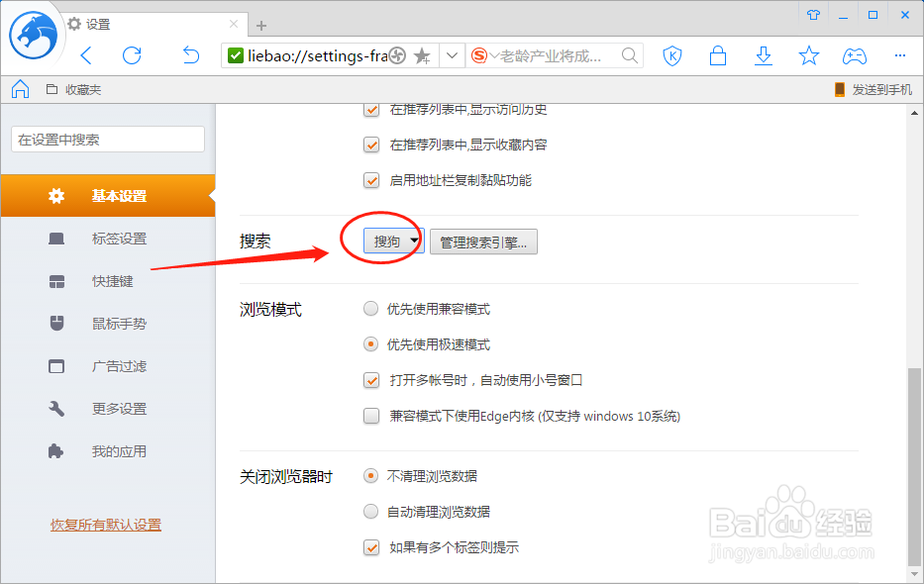Select 优先使用兼容模式 radio button
Screen dimensions: 924x584
click(x=370, y=309)
